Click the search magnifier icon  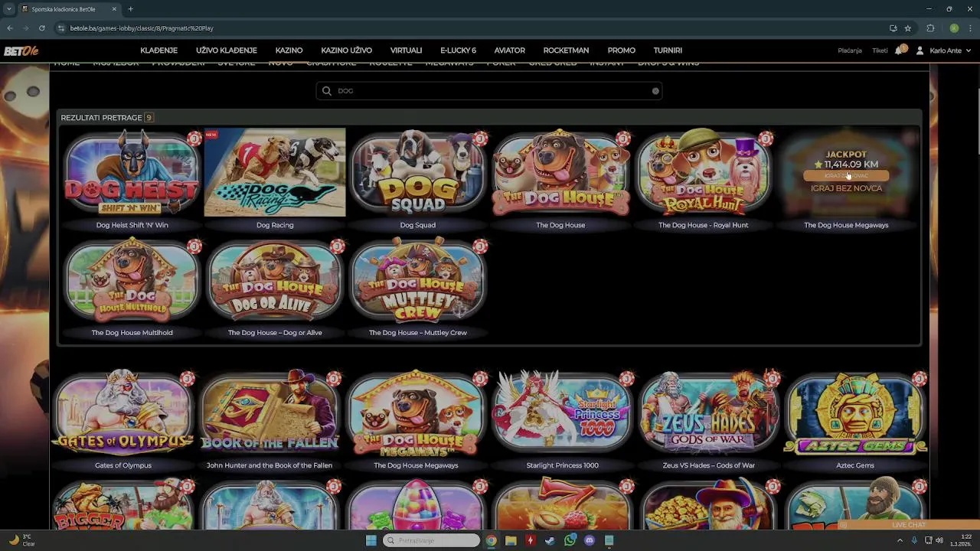tap(327, 90)
